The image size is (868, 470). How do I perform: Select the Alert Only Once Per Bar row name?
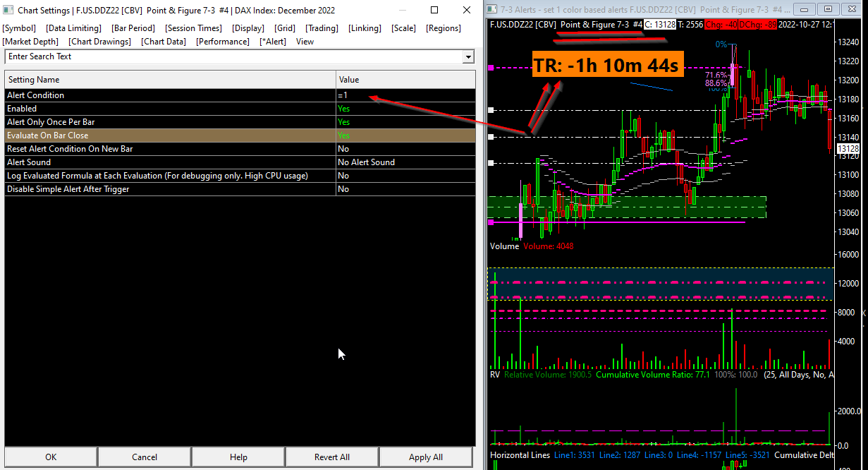[x=170, y=122]
